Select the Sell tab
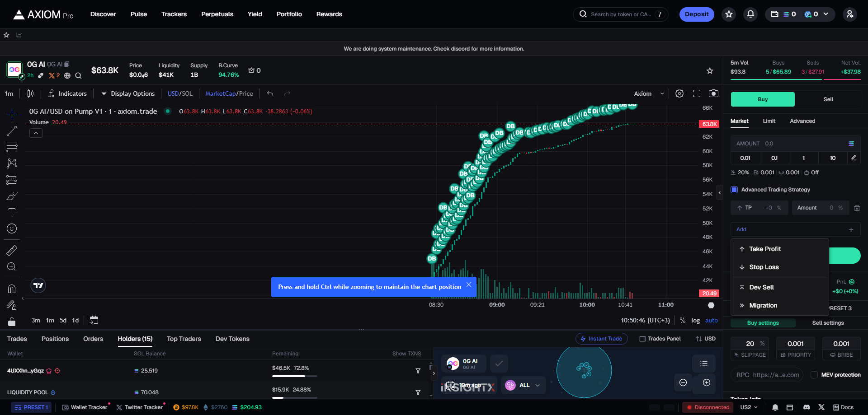This screenshot has height=415, width=868. [x=828, y=99]
